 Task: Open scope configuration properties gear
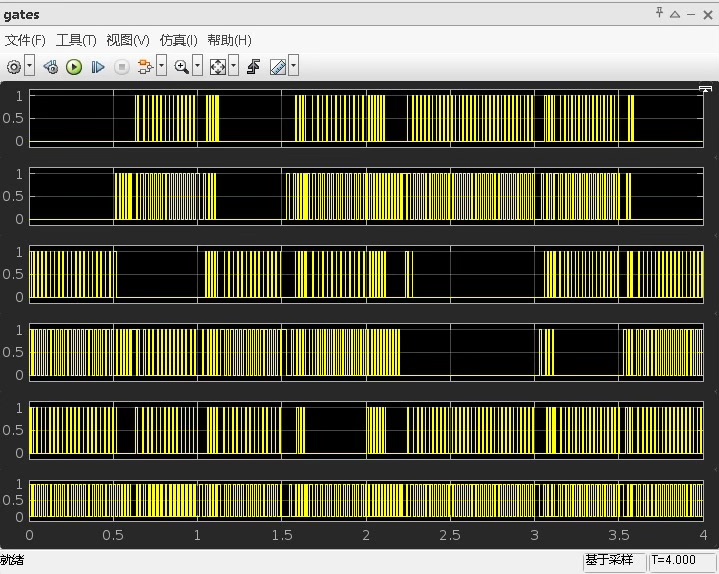coord(14,67)
